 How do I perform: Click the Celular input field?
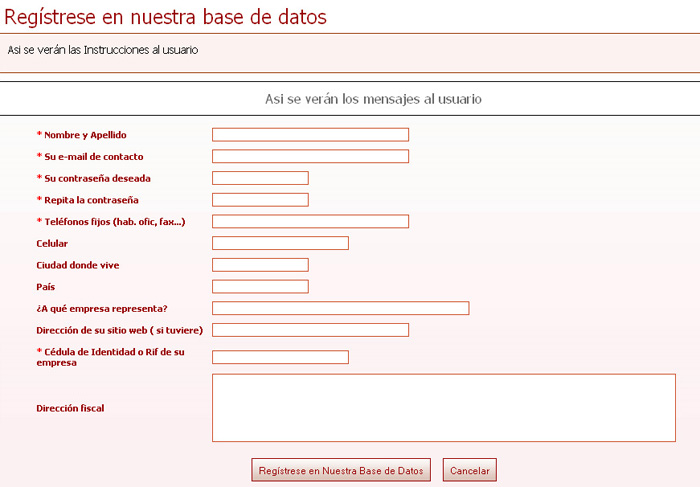click(x=280, y=243)
